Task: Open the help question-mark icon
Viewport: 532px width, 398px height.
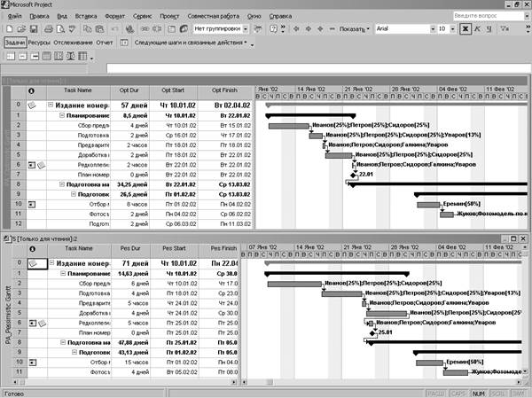Action: (273, 29)
